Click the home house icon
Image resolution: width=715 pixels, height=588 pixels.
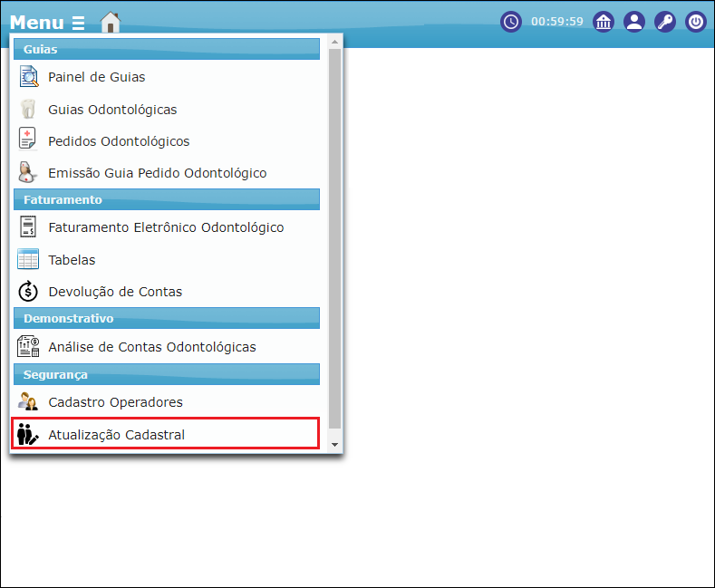click(x=111, y=22)
